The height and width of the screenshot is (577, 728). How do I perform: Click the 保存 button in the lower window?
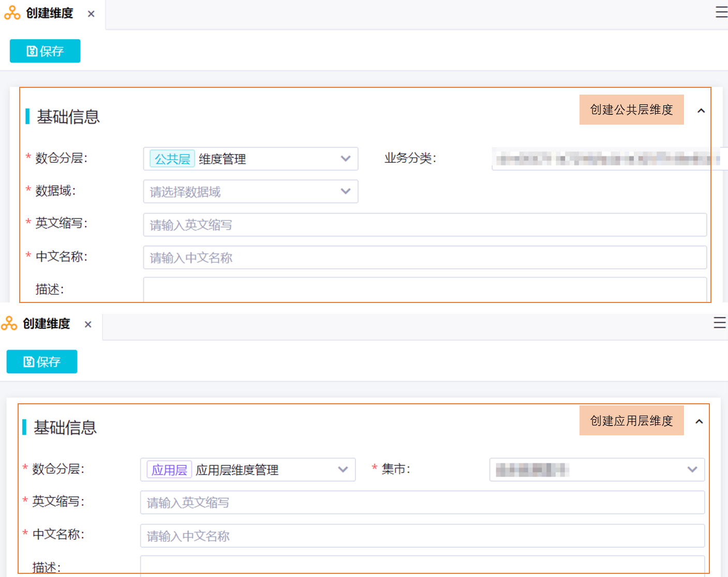(42, 362)
